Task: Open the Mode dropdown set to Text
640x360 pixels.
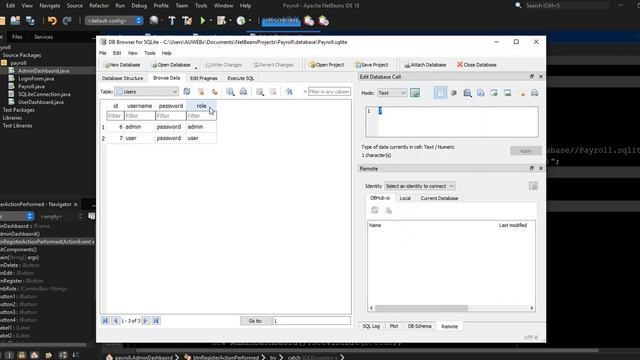Action: [392, 93]
